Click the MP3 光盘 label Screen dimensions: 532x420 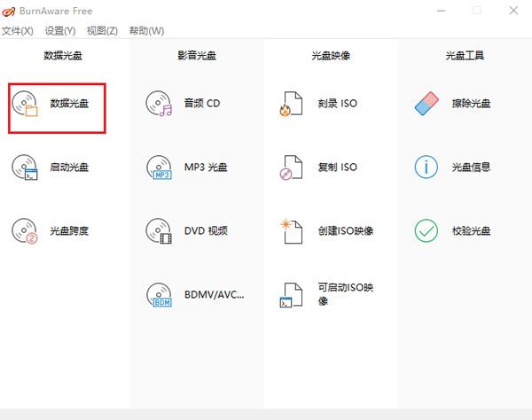(206, 167)
